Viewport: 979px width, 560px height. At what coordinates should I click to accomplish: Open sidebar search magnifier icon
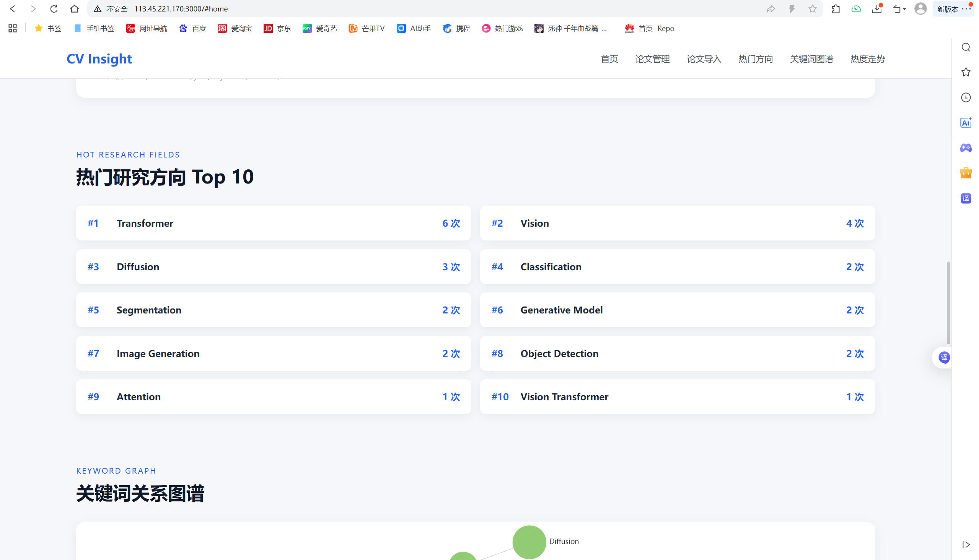pos(966,47)
